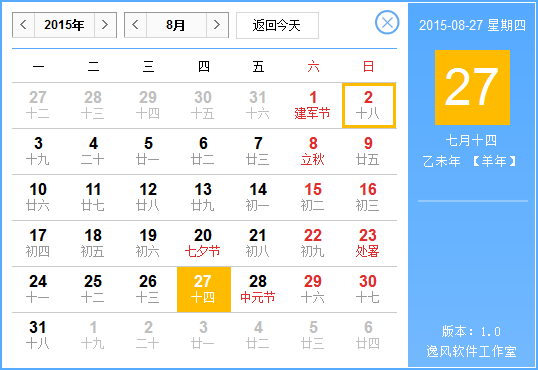Viewport: 538px width, 370px height.
Task: Select August 14 初一
Action: [x=258, y=197]
